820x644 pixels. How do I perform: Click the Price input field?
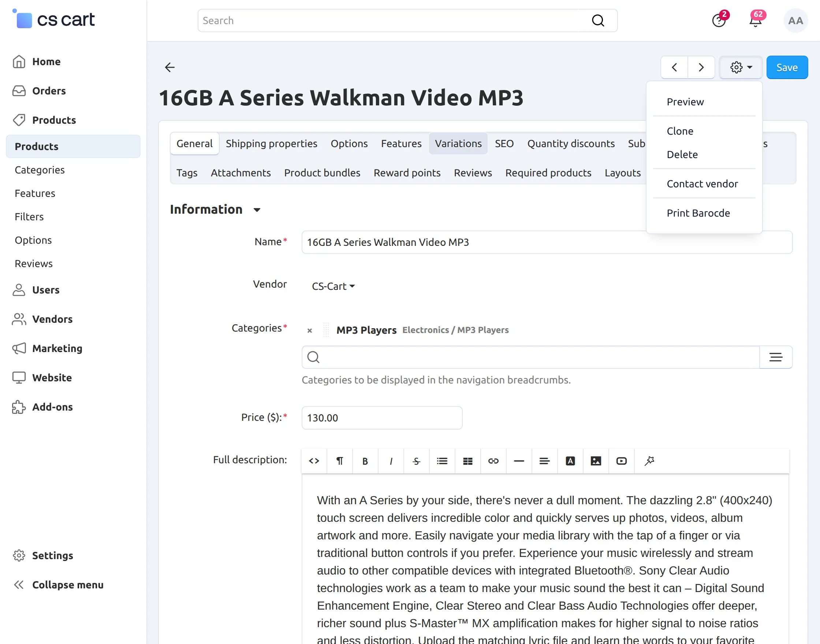click(382, 418)
